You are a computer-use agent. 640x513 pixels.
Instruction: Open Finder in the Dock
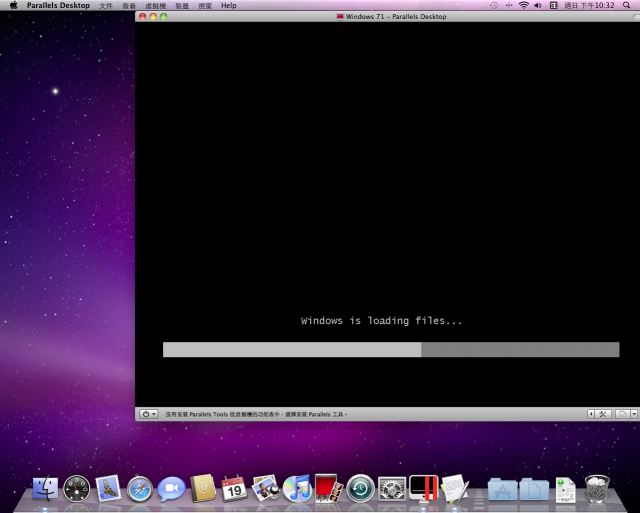click(45, 488)
